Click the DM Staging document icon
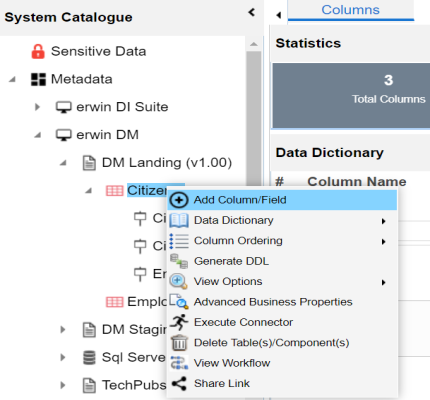430x400 pixels. point(89,330)
